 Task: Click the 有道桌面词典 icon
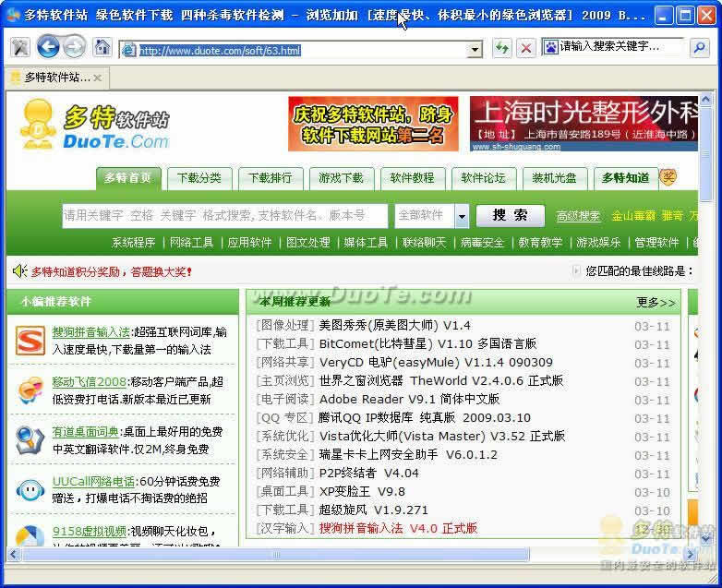(x=30, y=440)
